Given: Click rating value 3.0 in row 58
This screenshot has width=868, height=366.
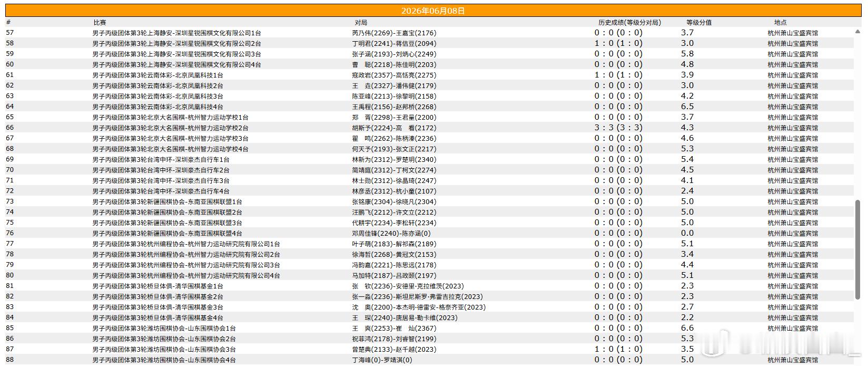Looking at the screenshot, I should [687, 43].
